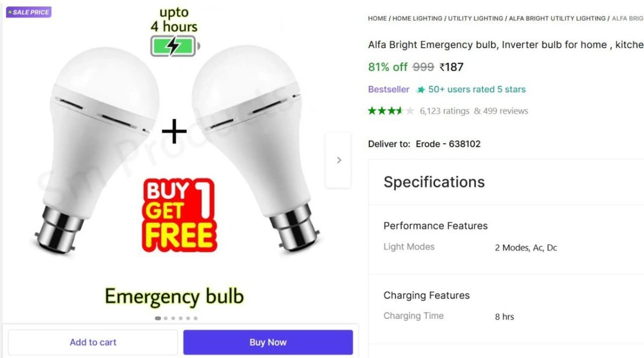Change delivery pincode Erode - 638102
The height and width of the screenshot is (358, 644).
click(448, 144)
